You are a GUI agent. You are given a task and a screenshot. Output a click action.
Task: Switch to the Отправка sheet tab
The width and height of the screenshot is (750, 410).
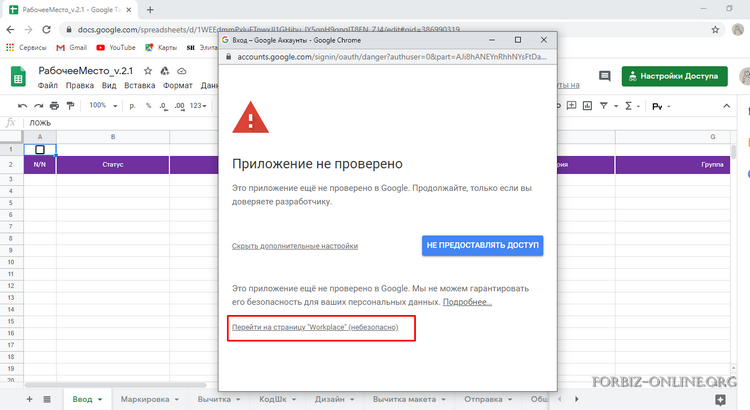[483, 399]
